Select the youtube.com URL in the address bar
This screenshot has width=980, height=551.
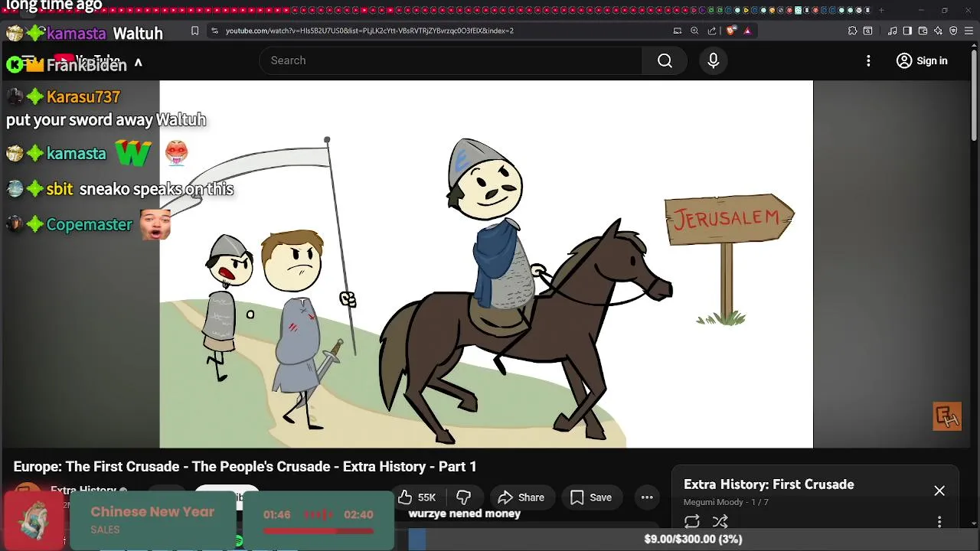coord(369,31)
